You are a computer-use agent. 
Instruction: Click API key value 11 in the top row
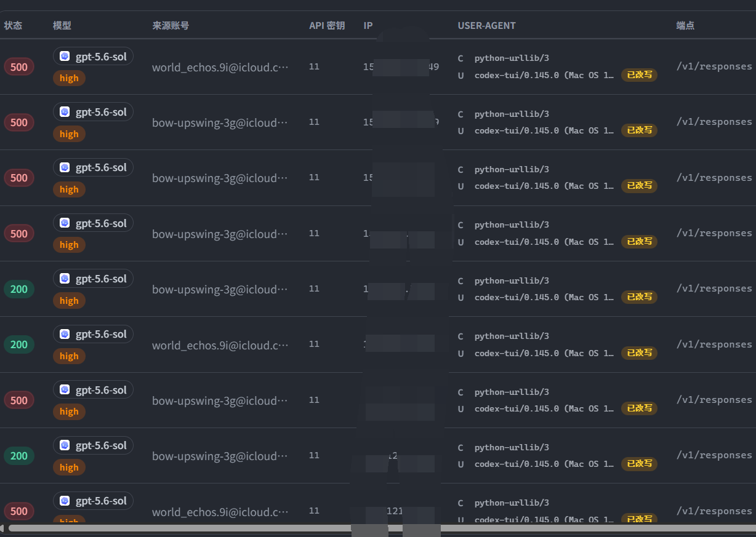pos(314,66)
